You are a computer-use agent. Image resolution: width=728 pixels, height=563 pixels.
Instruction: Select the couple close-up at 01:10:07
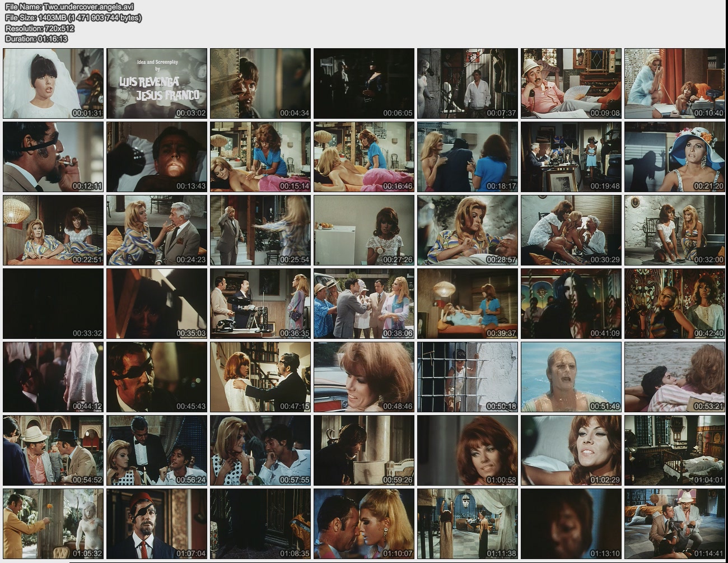[x=364, y=524]
